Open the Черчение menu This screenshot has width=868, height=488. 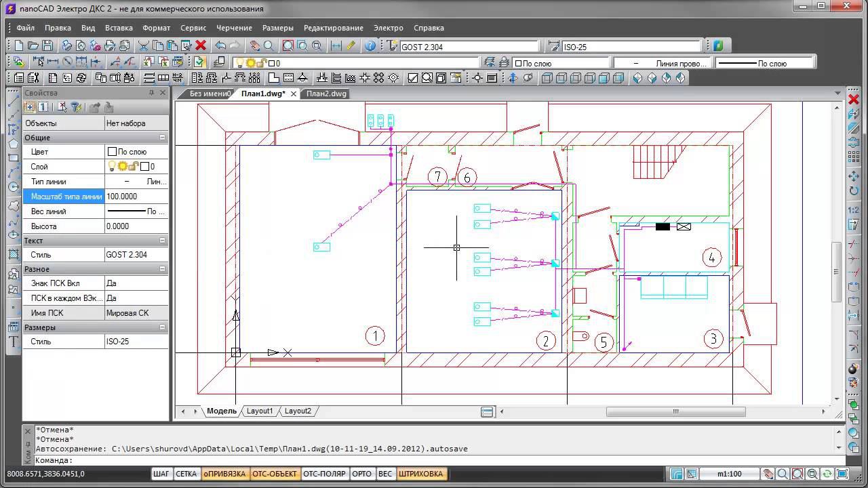coord(234,28)
